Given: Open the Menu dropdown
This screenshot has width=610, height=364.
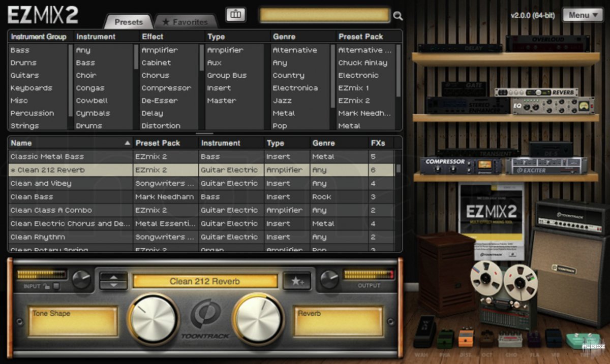Looking at the screenshot, I should tap(583, 15).
